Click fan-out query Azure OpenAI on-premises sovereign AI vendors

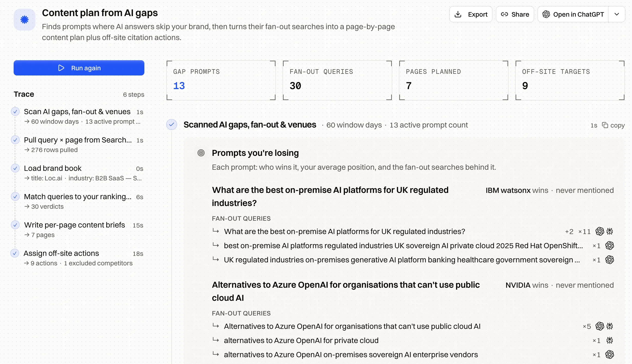point(351,354)
